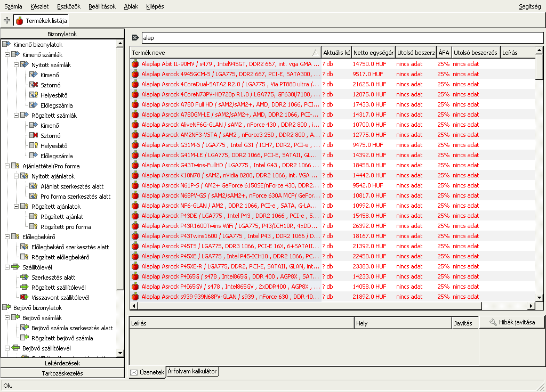Screen dimensions: 546x392
Task: Click the Kimenő számlák tree icon
Action: (x=15, y=54)
